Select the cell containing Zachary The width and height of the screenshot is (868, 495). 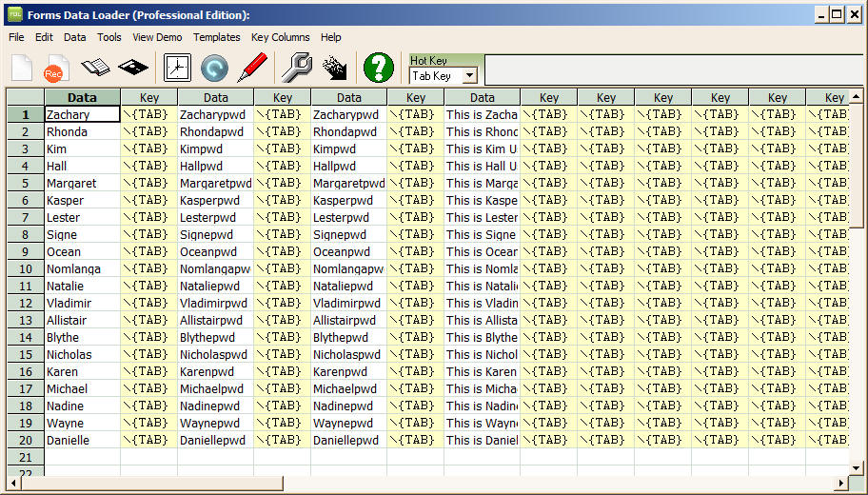(82, 114)
